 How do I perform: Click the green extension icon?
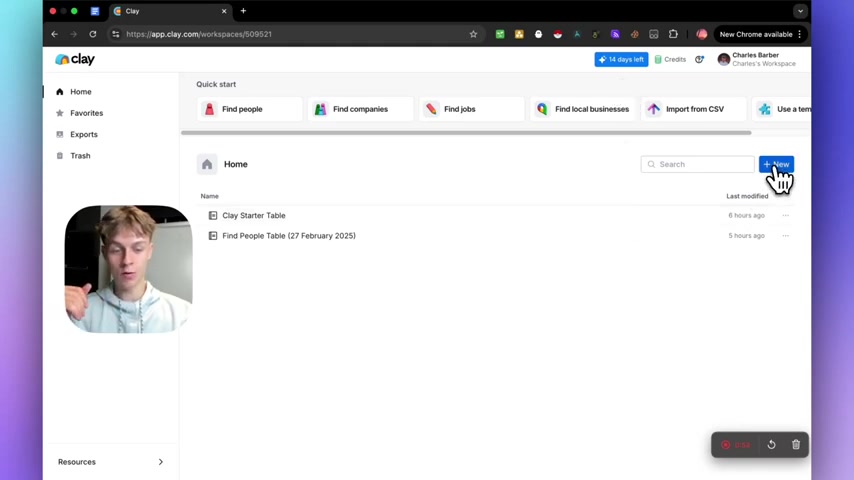point(499,34)
